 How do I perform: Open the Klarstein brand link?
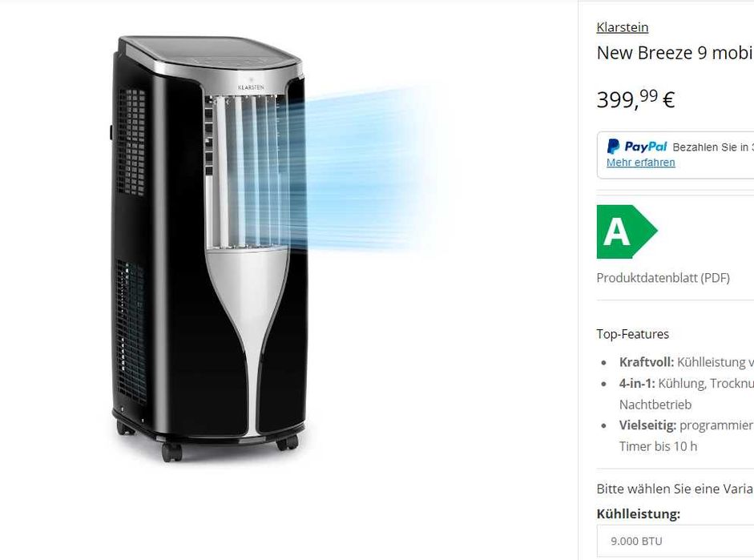pyautogui.click(x=623, y=27)
